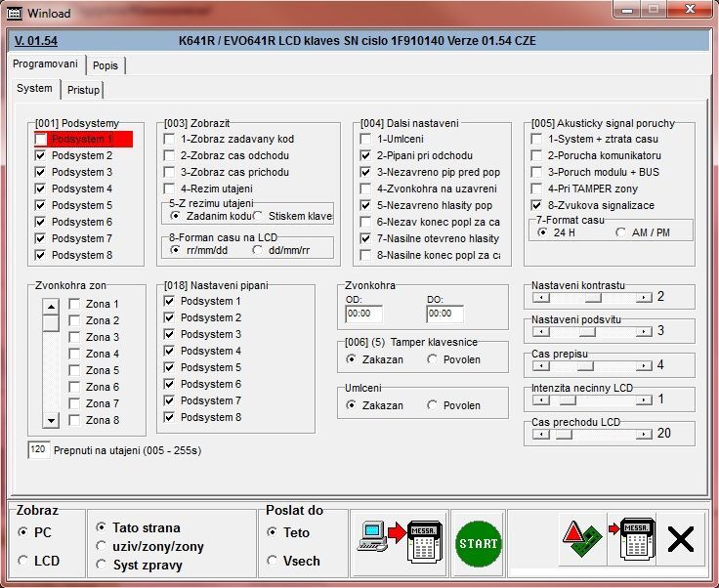Enable the Podsystem 1 checkbox in Podsystemy
This screenshot has width=719, height=588.
40,140
